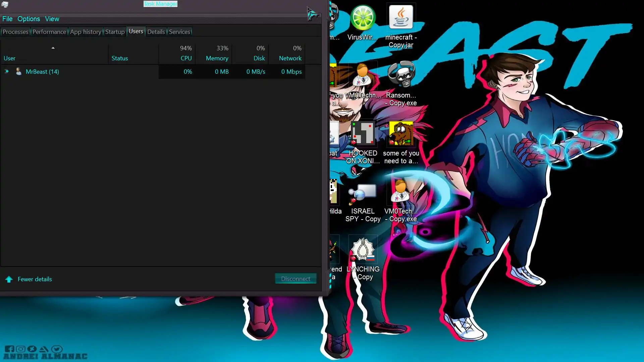Open the some of you need dog icon
This screenshot has width=644, height=362.
click(x=401, y=133)
